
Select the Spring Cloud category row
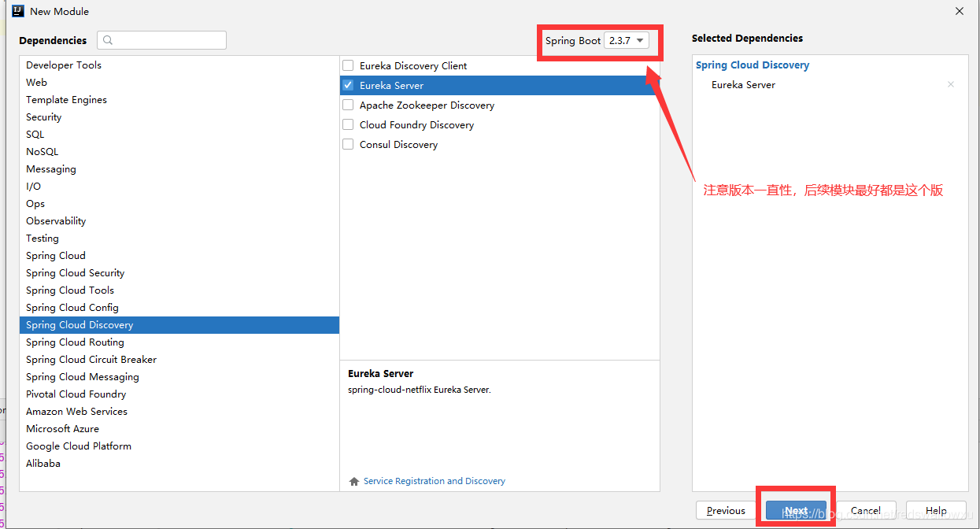coord(179,256)
